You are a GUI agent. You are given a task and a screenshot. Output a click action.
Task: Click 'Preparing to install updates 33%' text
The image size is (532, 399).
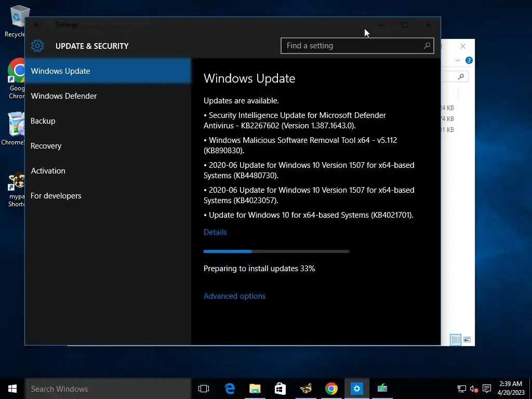coord(259,269)
